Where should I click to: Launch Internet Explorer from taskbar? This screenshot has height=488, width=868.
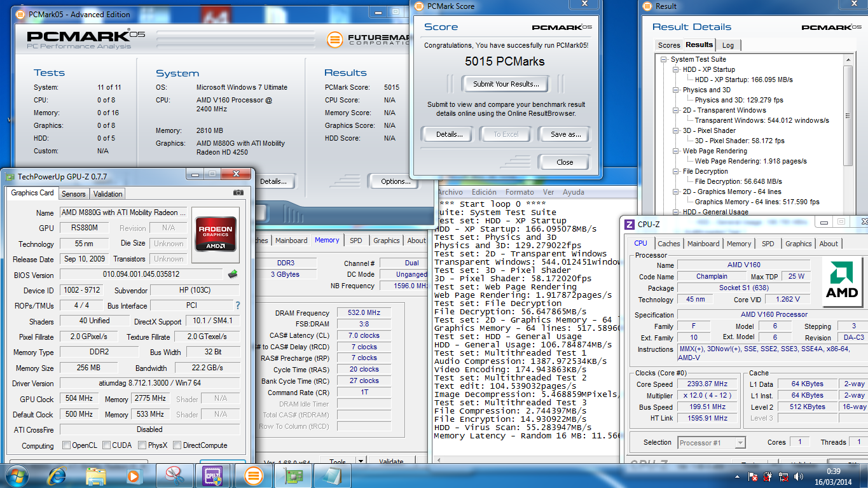pos(57,475)
